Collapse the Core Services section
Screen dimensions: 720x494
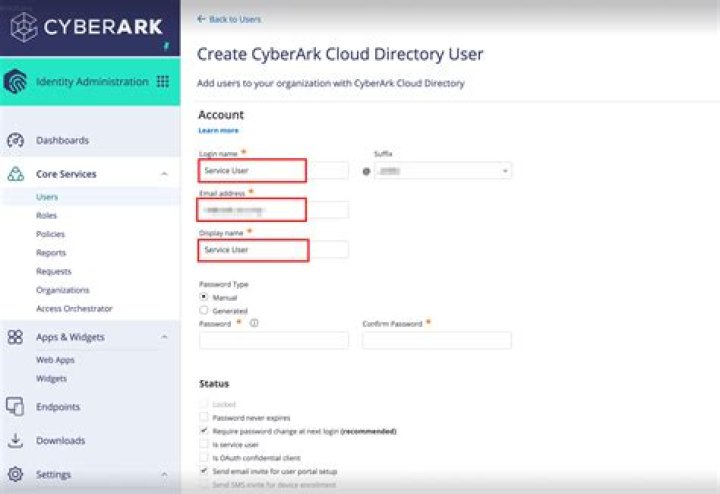(164, 174)
